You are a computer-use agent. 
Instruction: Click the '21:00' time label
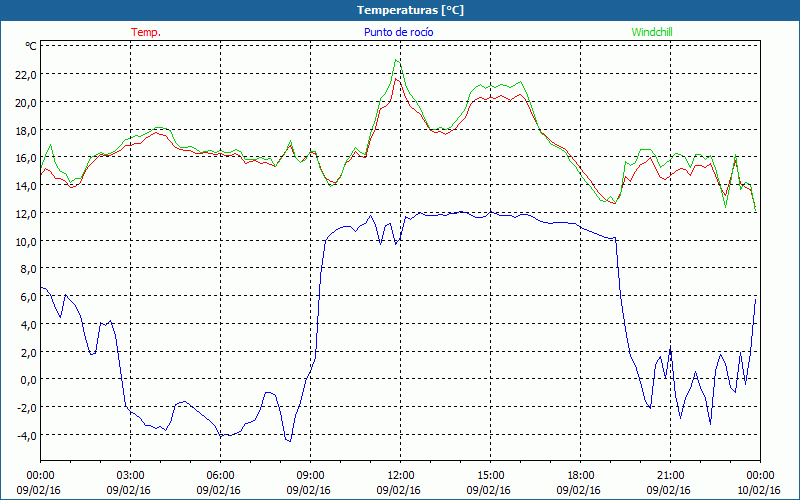pyautogui.click(x=670, y=476)
